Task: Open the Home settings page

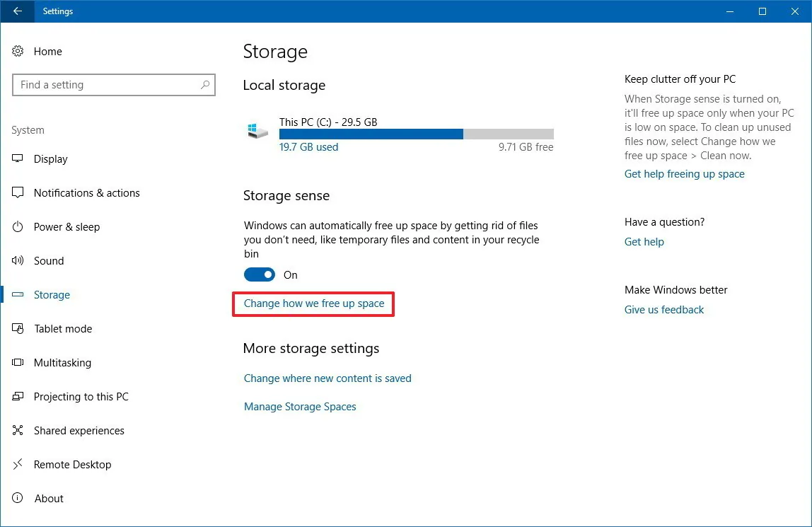Action: point(47,51)
